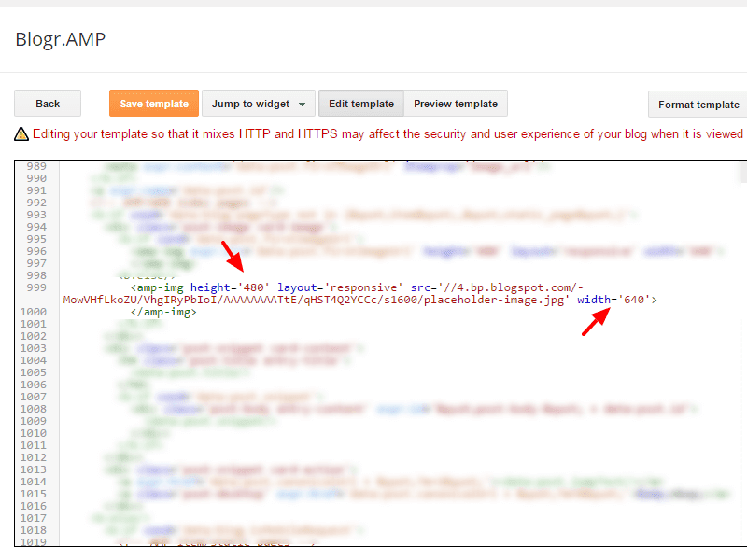Switch to the Edit template tab
This screenshot has width=747, height=560.
pos(361,104)
